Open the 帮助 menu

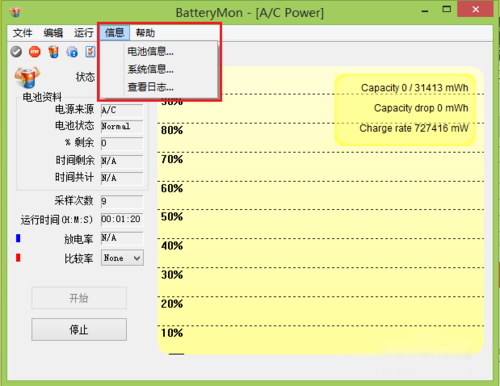pyautogui.click(x=145, y=33)
